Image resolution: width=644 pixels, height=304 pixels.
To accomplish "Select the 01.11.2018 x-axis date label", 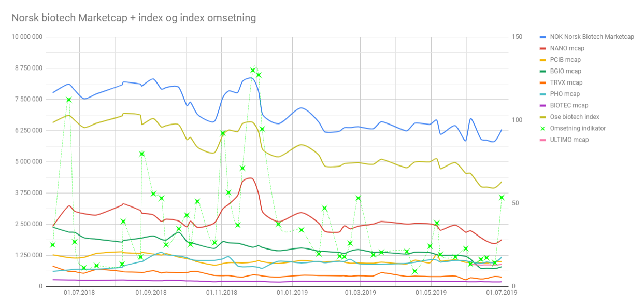I will point(221,294).
